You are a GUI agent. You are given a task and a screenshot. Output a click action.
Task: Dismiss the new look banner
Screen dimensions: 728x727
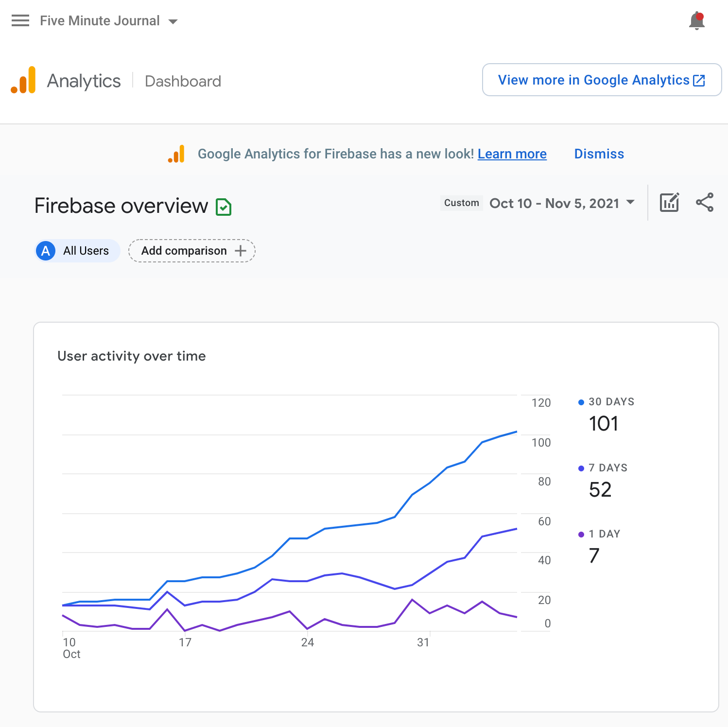(599, 154)
